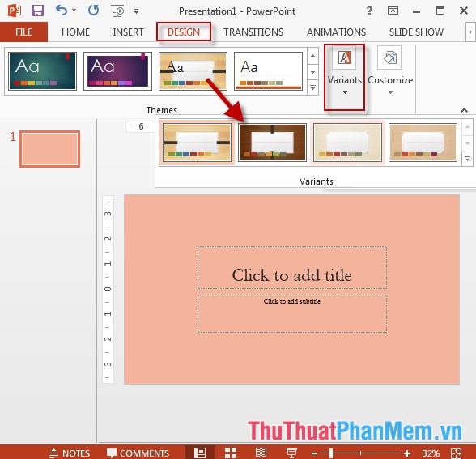476x459 pixels.
Task: Switch to the INSERT tab
Action: pyautogui.click(x=128, y=32)
